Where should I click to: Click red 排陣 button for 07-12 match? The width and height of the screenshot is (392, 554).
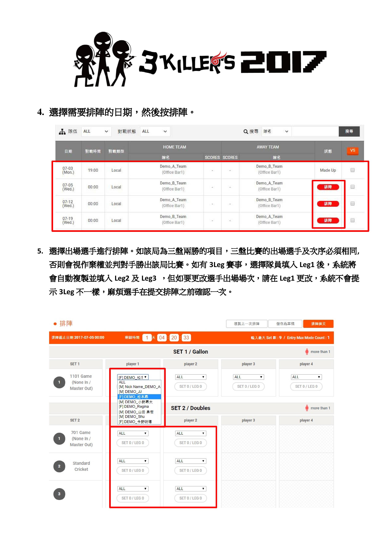coord(328,204)
